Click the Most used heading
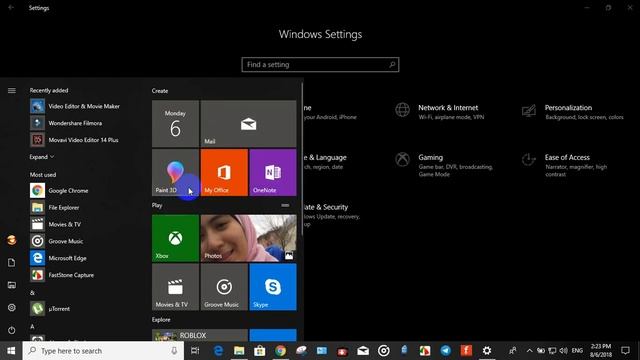640x360 pixels. [43, 174]
